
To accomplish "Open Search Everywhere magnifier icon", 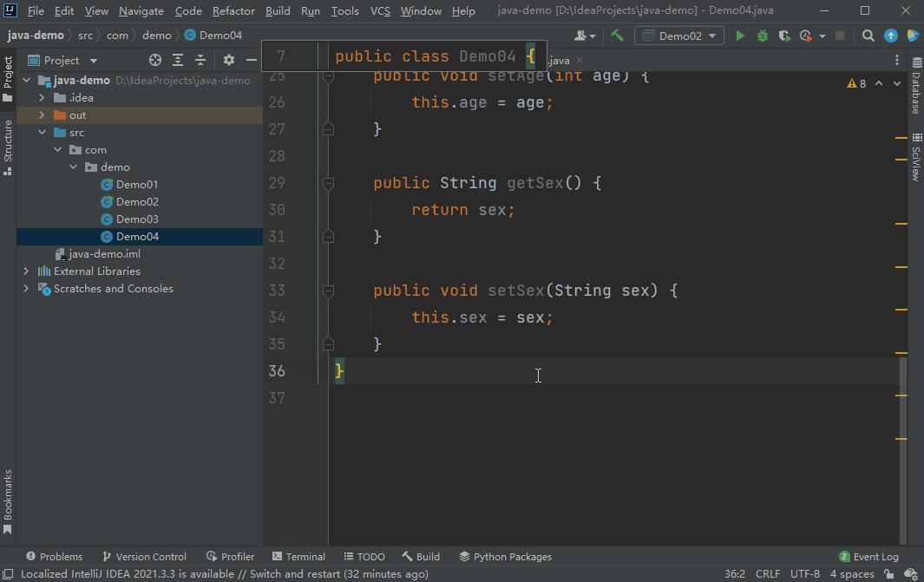I will click(868, 36).
